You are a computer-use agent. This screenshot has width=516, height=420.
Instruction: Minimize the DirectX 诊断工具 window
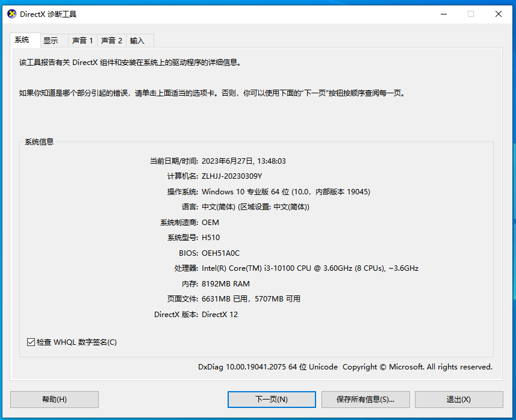coord(444,14)
